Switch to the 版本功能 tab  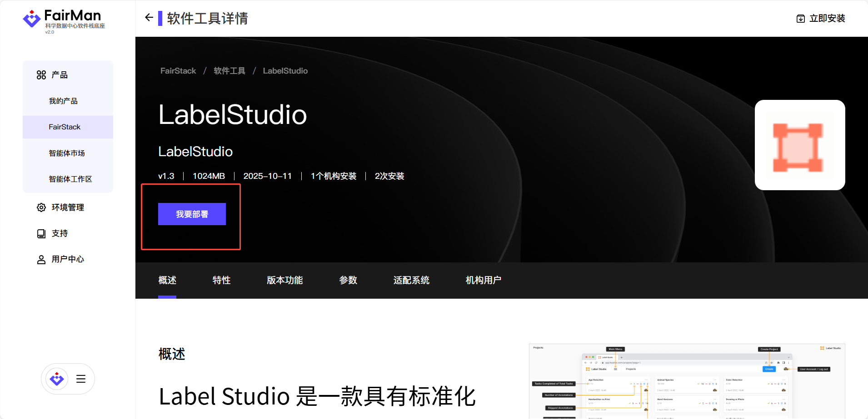pyautogui.click(x=284, y=281)
